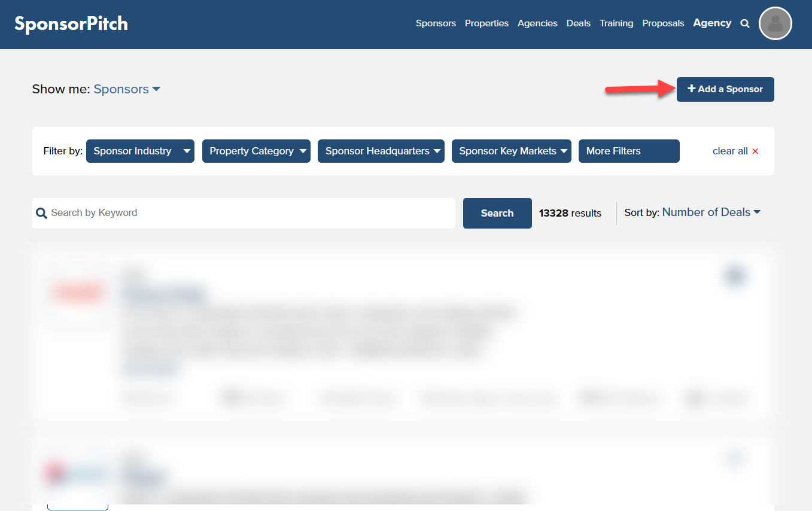Click the magnifier icon in the header

click(745, 24)
